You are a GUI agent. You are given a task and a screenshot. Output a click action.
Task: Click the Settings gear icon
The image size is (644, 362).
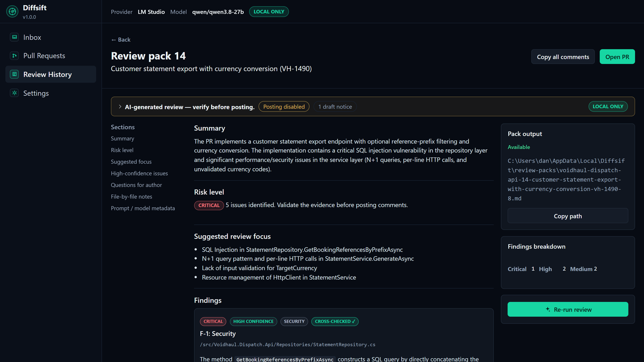15,93
